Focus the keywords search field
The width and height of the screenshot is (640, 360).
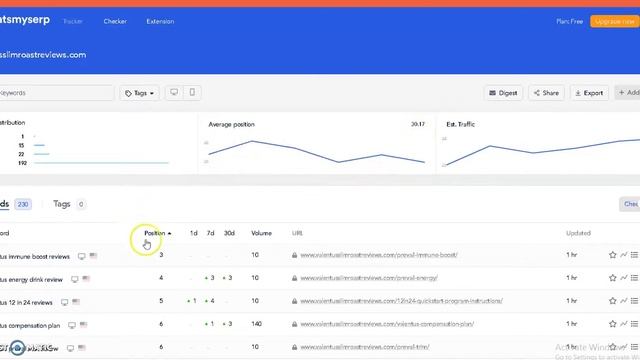coord(56,93)
